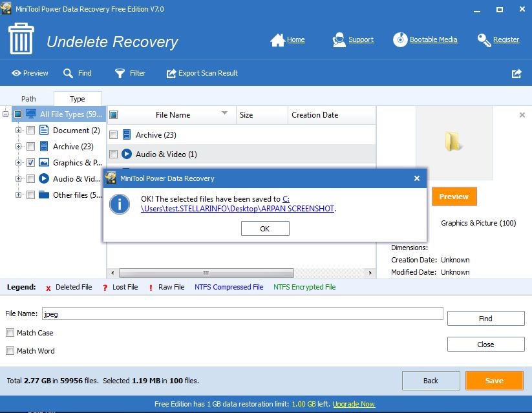
Task: Toggle the All File Types checkbox
Action: (17, 114)
